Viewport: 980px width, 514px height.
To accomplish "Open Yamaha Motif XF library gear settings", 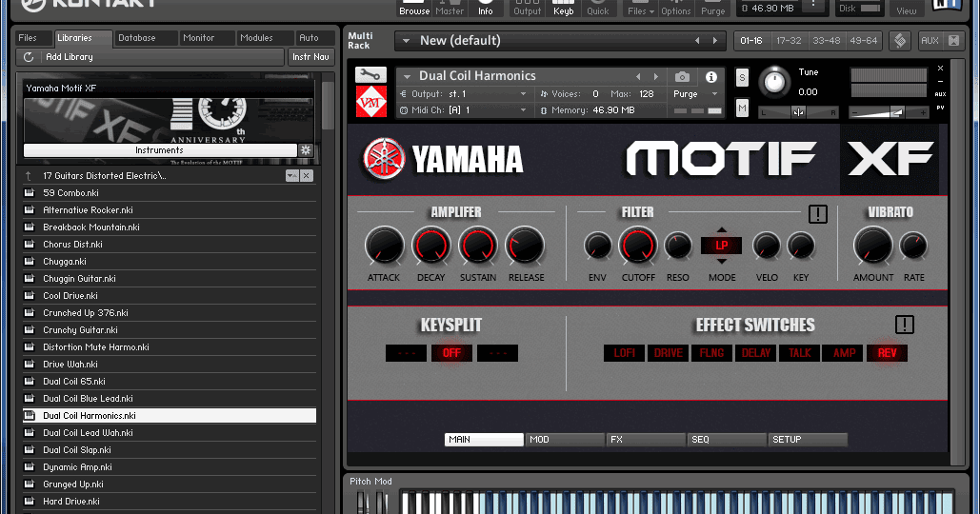I will click(306, 149).
